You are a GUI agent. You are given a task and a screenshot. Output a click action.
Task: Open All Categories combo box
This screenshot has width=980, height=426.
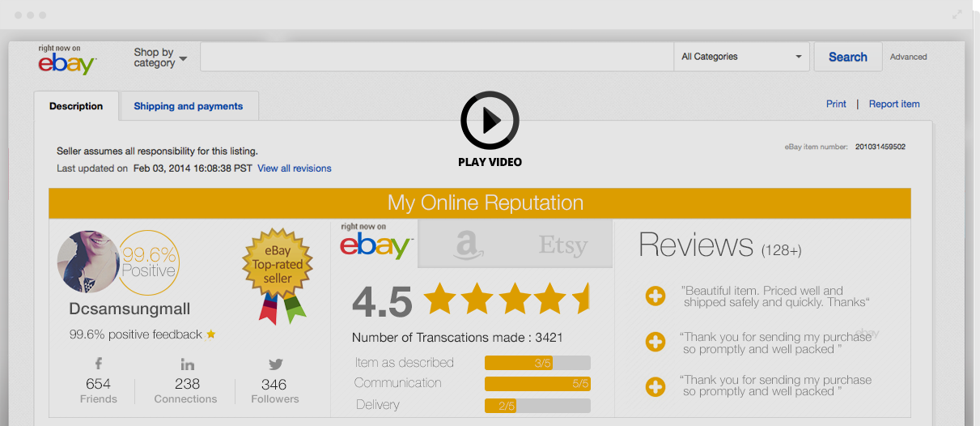point(742,57)
